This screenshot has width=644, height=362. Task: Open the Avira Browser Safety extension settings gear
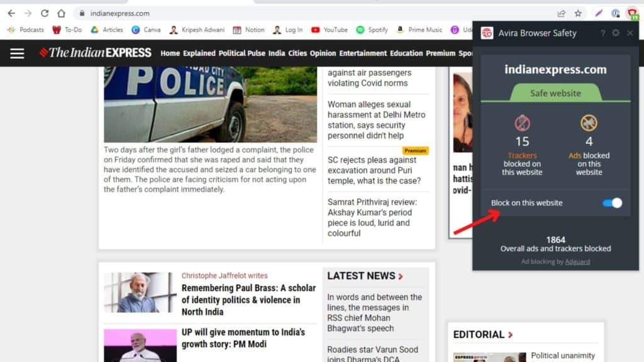coord(616,33)
